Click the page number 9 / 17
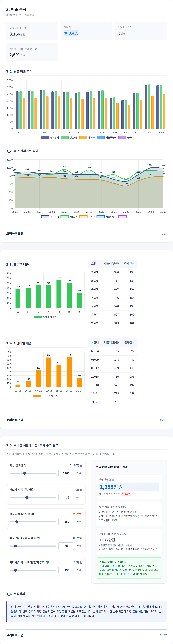Screen dimensions: 173x644 [164, 635]
